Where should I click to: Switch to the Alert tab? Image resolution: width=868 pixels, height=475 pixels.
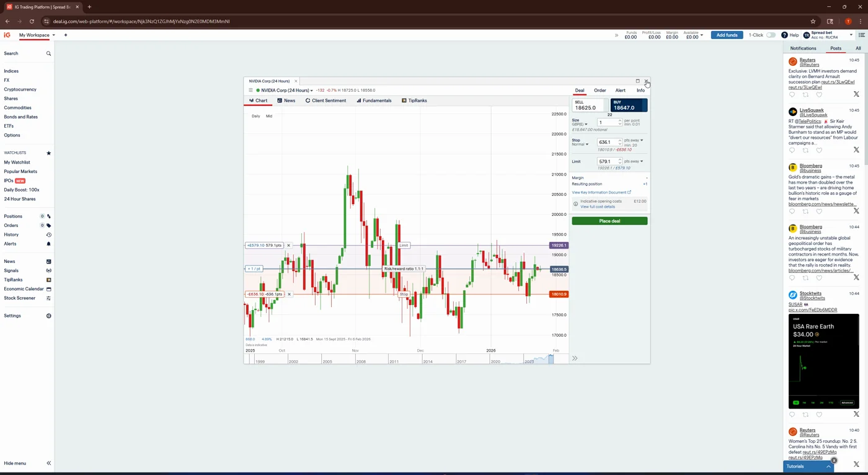(620, 91)
